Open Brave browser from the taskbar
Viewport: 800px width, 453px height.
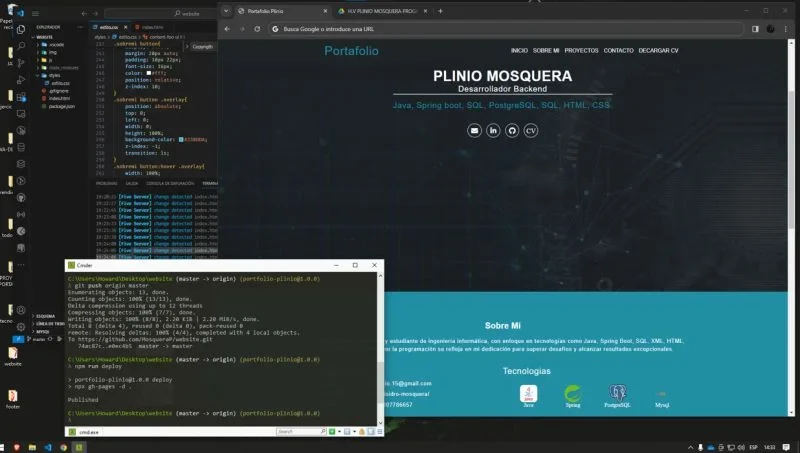tap(16, 447)
